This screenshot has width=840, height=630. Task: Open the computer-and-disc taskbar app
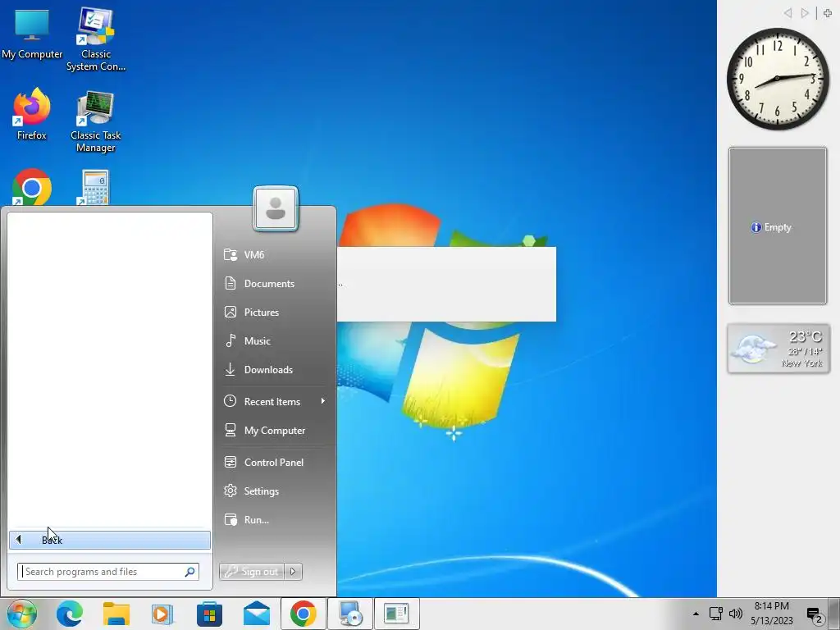(x=349, y=614)
